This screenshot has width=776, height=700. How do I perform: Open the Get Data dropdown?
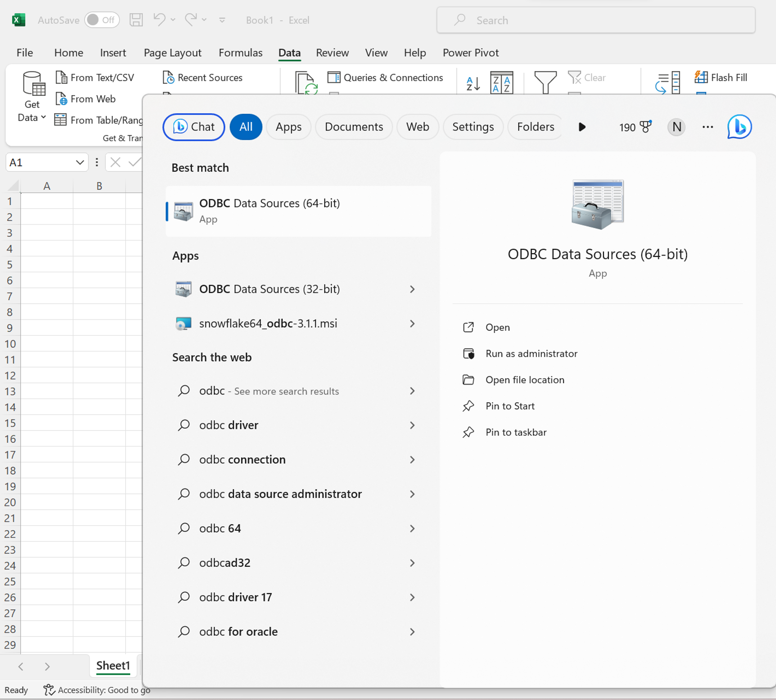point(32,96)
